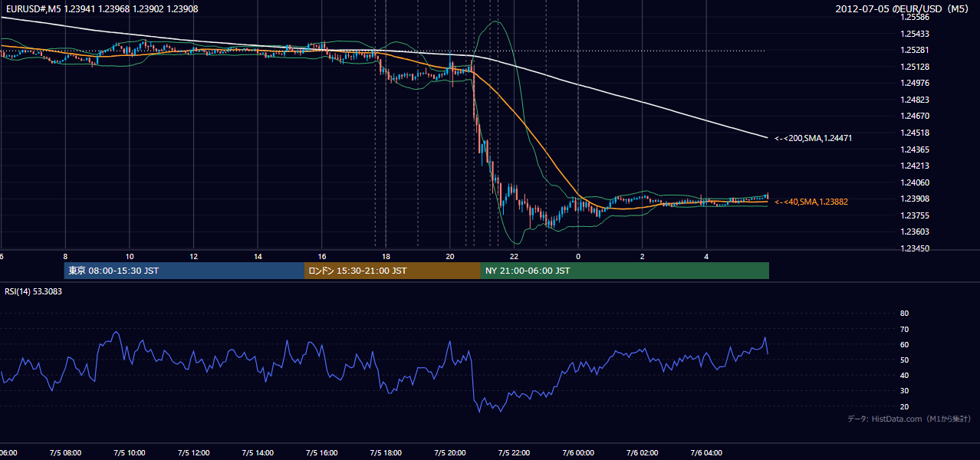Click the 7/5 16:00 bottom time label
980x460 pixels.
322,453
